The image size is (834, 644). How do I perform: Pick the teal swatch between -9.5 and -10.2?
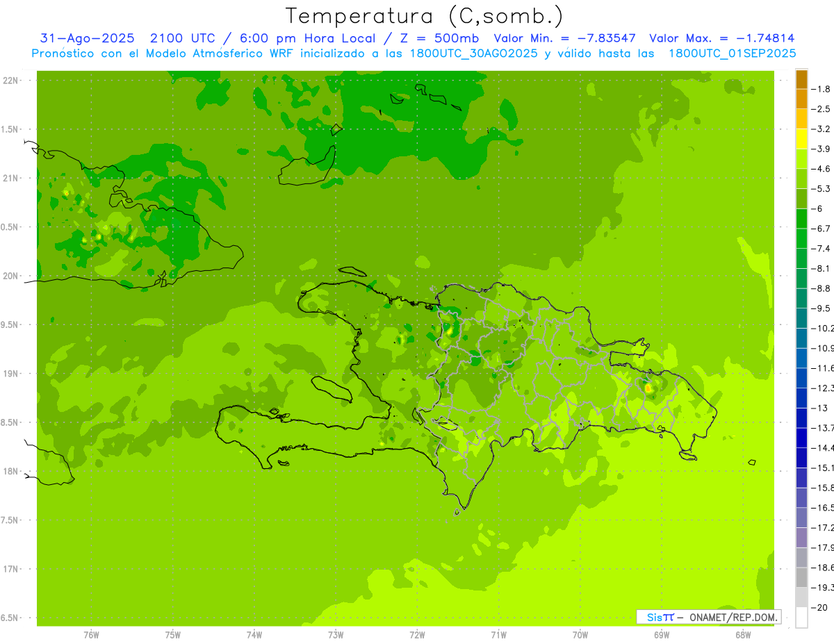click(801, 317)
